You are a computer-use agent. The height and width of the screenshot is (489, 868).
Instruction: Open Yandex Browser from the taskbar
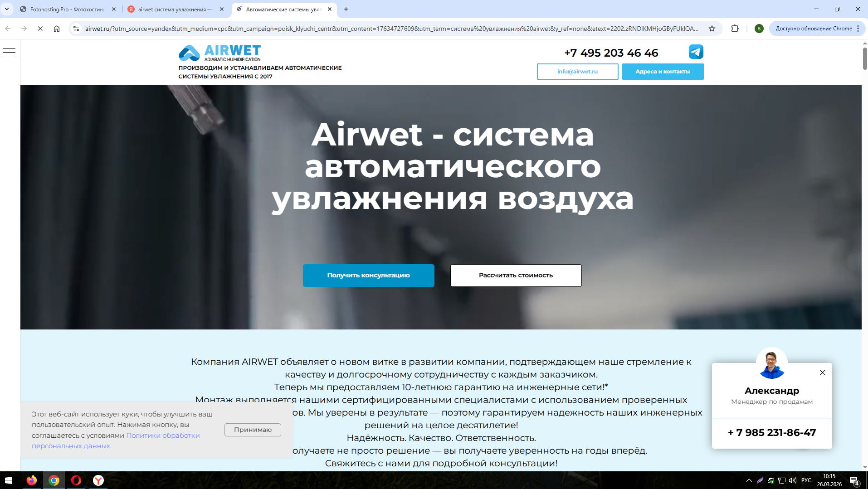click(98, 480)
